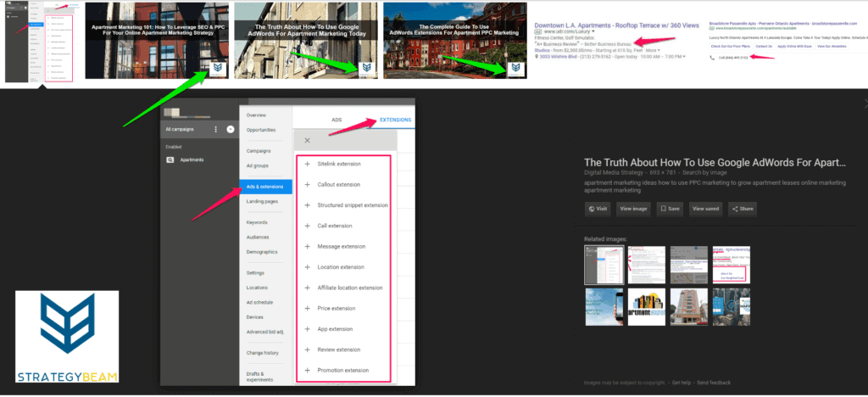Open the title link The Truth About How To Use Google AdWords
This screenshot has width=868, height=397.
coord(715,162)
